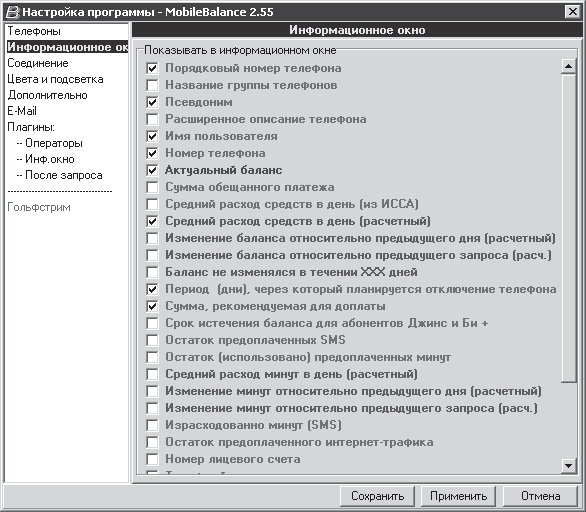
Task: Close the settings window with X button
Action: click(573, 12)
